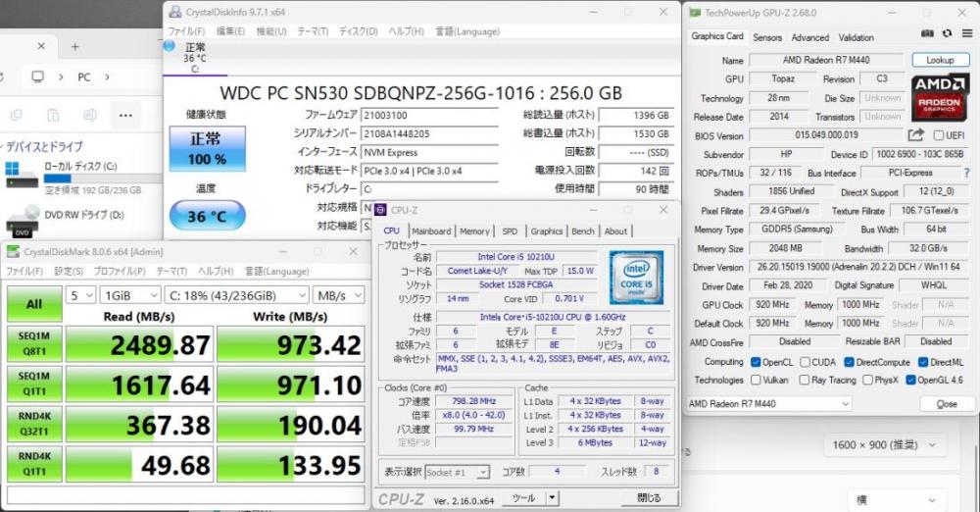Click the green All benchmark button
980x512 pixels.
(34, 304)
